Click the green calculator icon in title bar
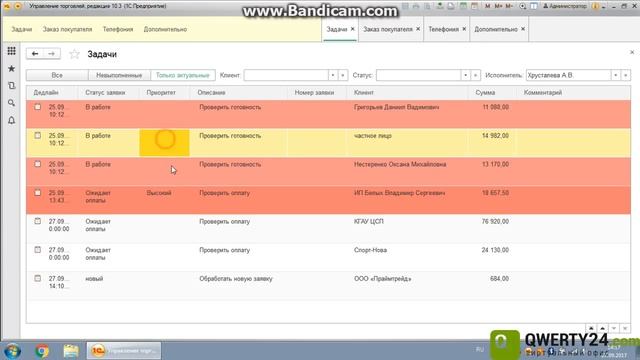 (464, 6)
